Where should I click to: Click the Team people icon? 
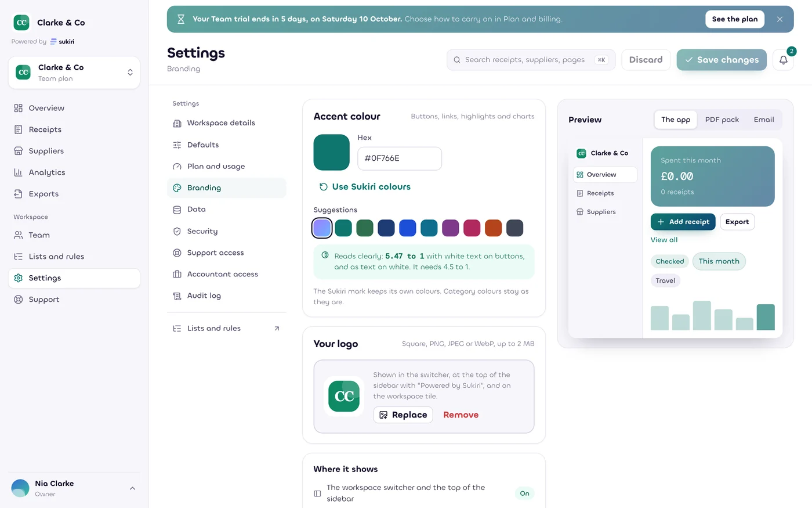[x=19, y=235]
